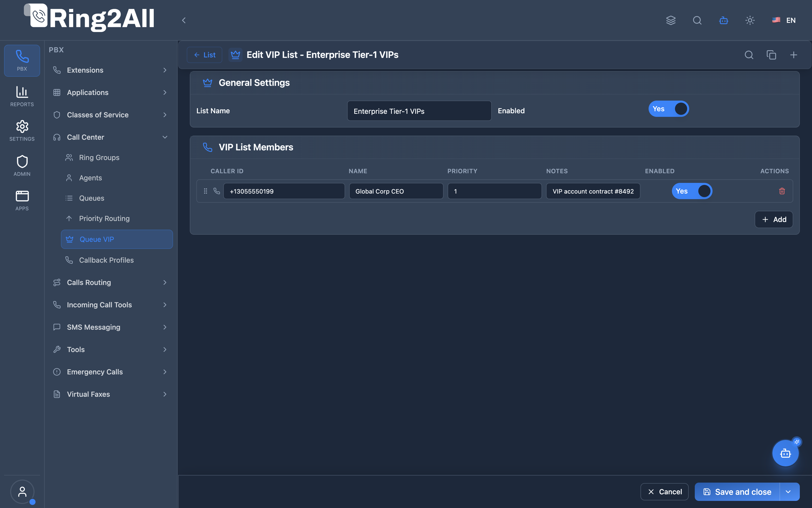The width and height of the screenshot is (812, 508).
Task: Click the global search icon in top bar
Action: [697, 21]
